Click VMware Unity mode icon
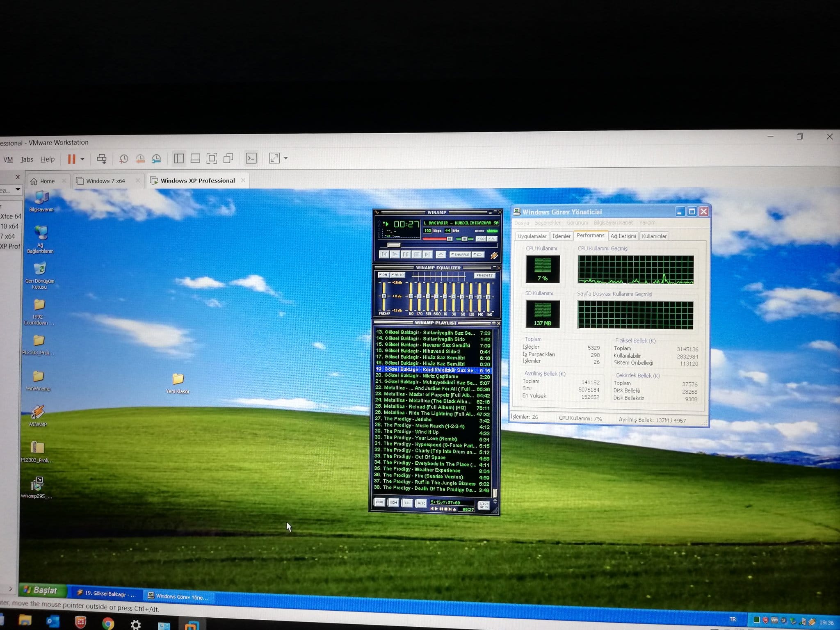The height and width of the screenshot is (630, 840). coord(228,158)
